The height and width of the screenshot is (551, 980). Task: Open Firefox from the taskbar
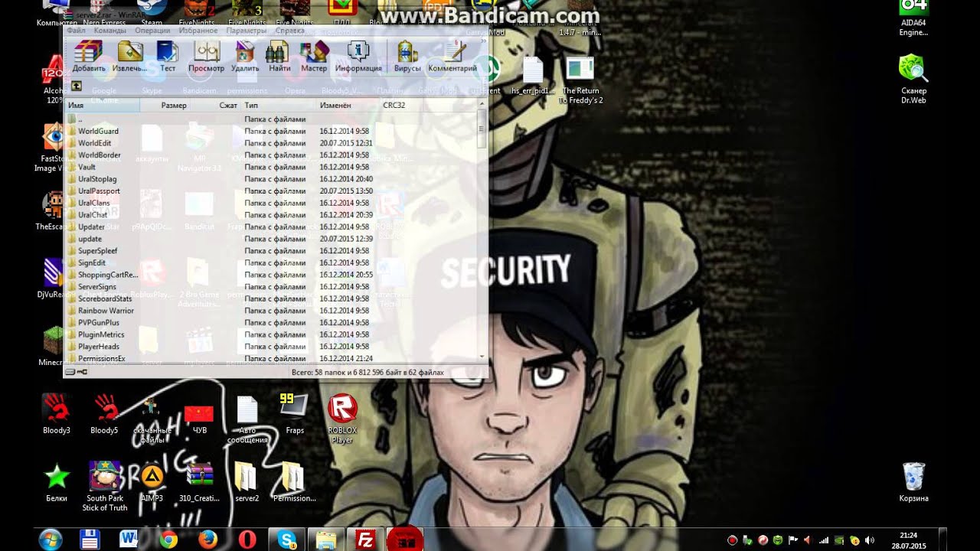(207, 540)
